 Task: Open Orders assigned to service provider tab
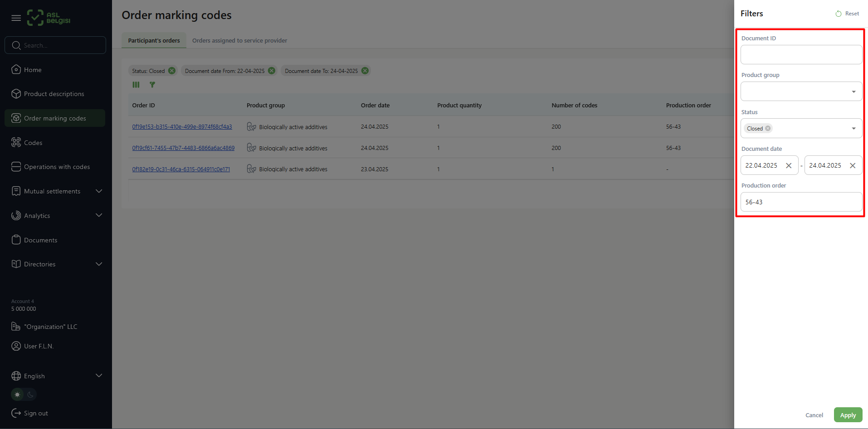pos(239,40)
